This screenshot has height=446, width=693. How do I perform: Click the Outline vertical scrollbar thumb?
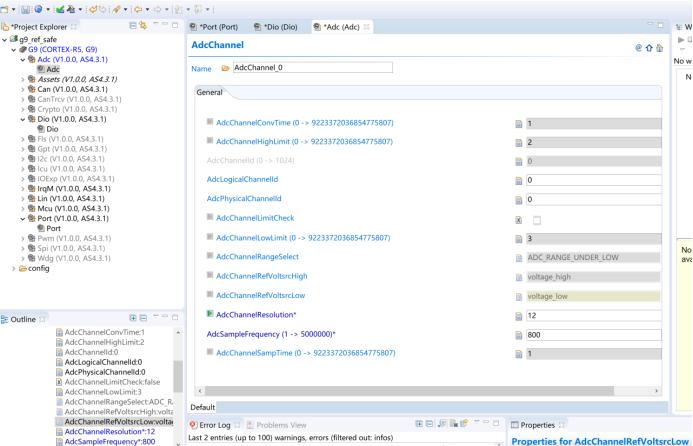pyautogui.click(x=178, y=376)
